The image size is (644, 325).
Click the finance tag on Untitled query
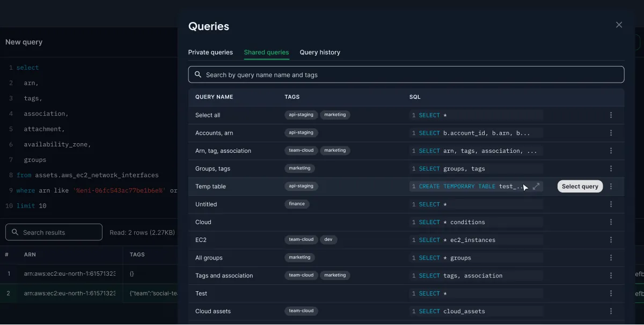pos(297,204)
